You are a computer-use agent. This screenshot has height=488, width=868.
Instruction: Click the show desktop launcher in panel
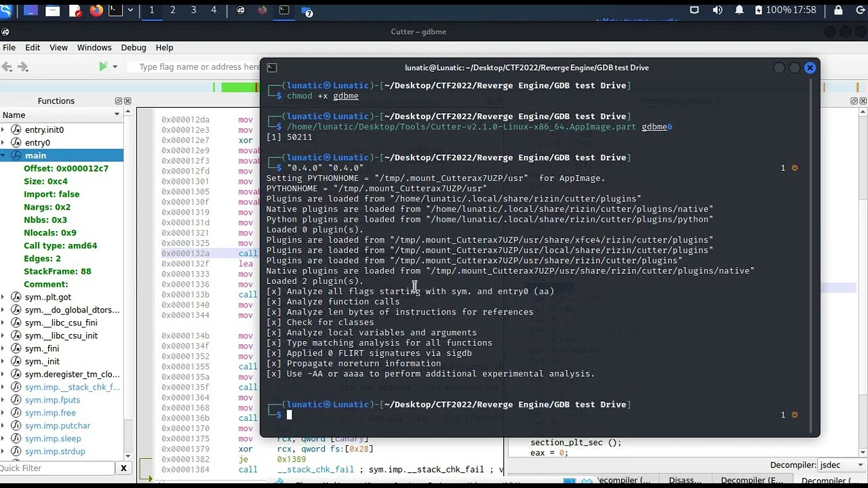click(31, 10)
